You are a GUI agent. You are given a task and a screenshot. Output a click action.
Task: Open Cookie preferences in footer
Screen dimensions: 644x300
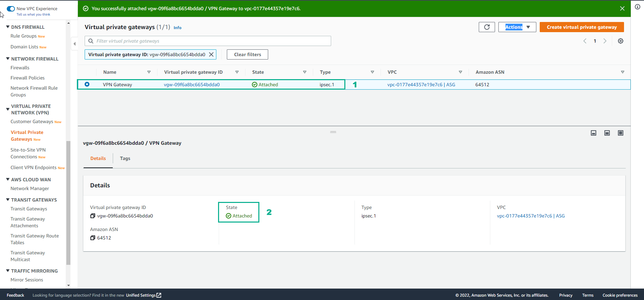620,295
